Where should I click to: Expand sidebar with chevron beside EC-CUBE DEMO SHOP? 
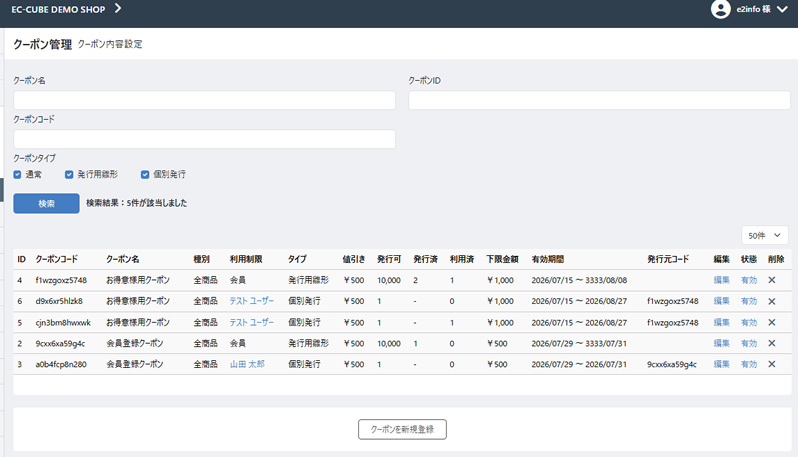pos(118,8)
